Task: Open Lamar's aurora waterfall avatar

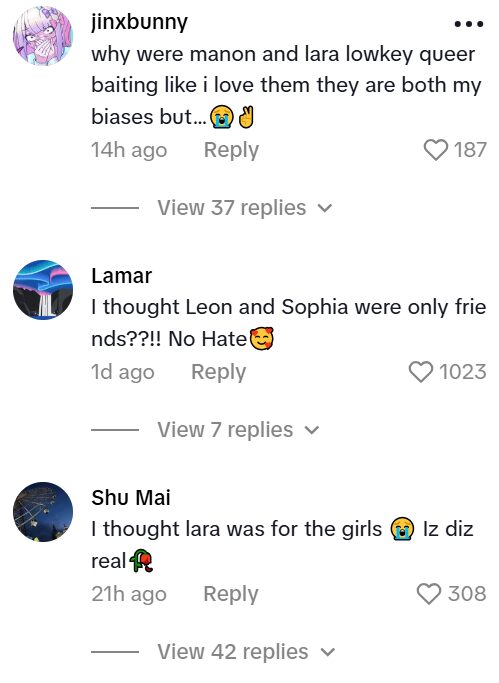Action: [43, 290]
